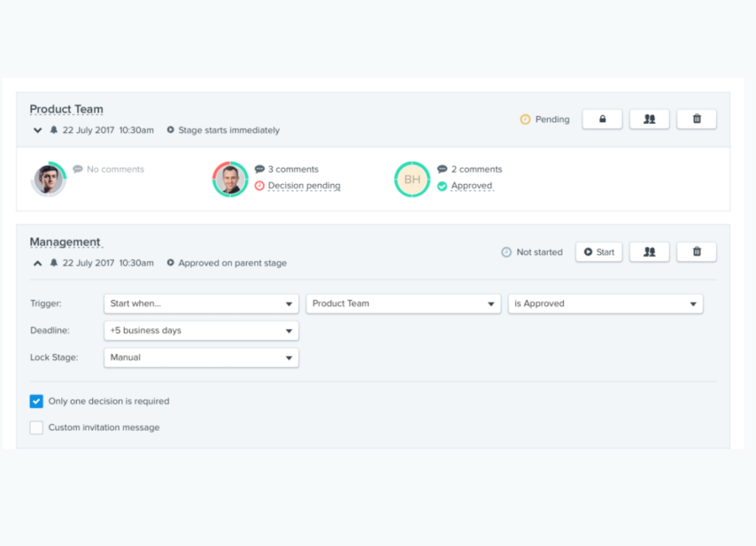
Task: Open the Product Team approvers list
Action: click(x=649, y=118)
